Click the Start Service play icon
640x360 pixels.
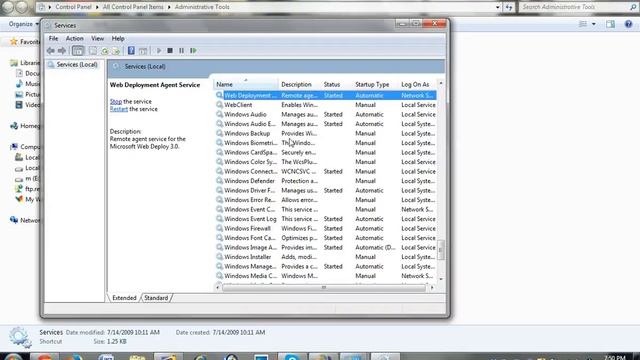pos(159,51)
